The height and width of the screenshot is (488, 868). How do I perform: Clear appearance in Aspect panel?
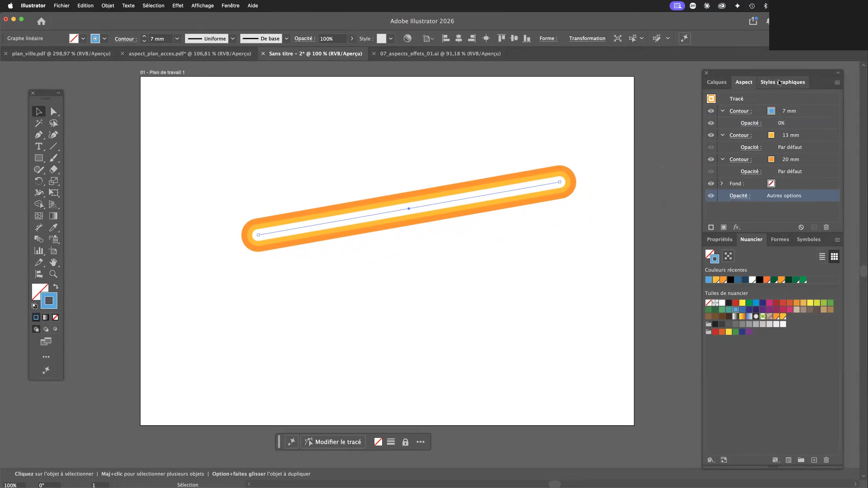pyautogui.click(x=801, y=227)
